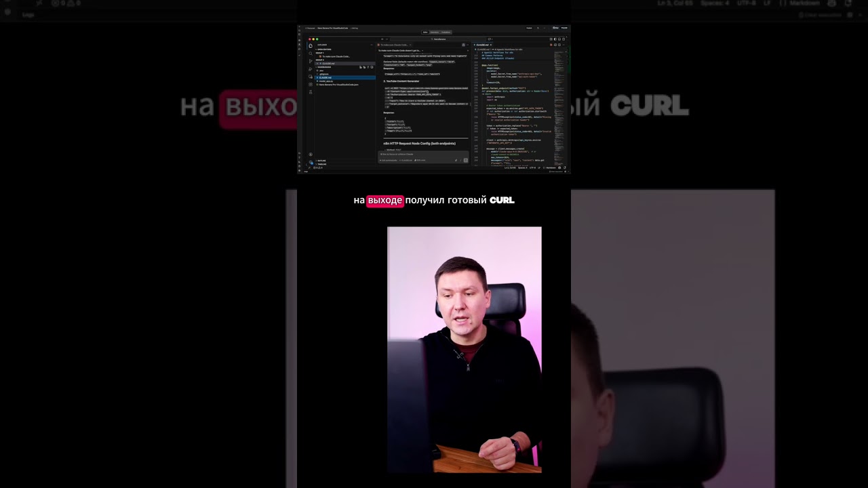The width and height of the screenshot is (868, 488).
Task: Click the Spaces: 4 status bar indicator
Action: tap(522, 167)
